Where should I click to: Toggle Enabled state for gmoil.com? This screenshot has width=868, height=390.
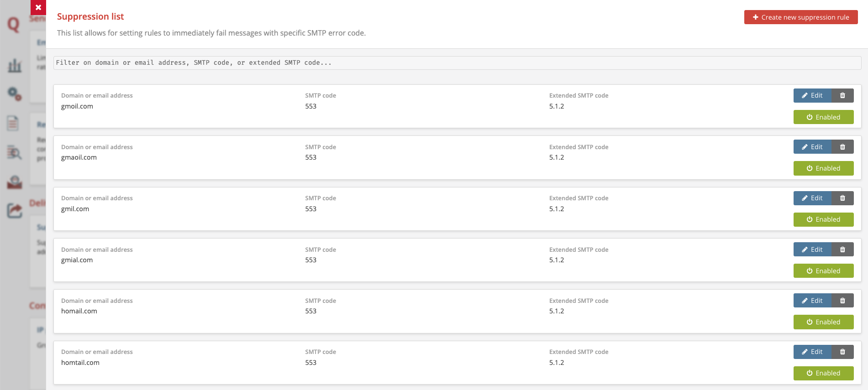coord(823,117)
